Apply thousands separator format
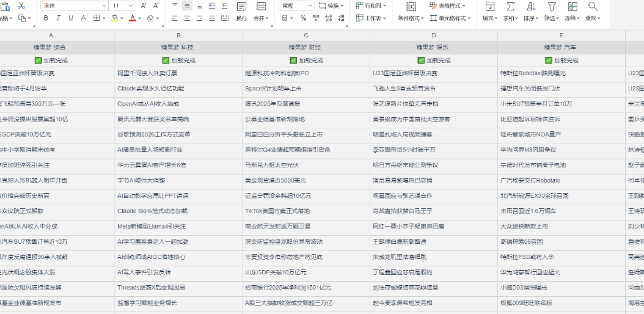Viewport: 644px width, 314px height. tap(316, 18)
